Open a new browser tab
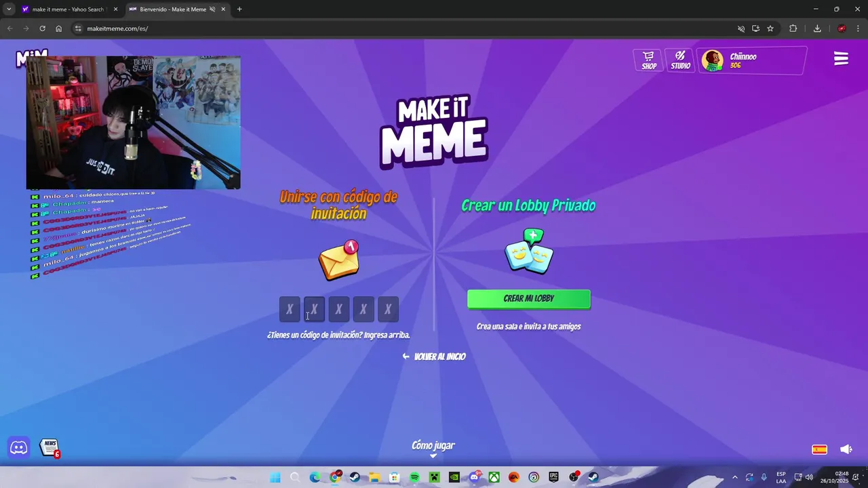Screen dimensions: 868x488 pyautogui.click(x=239, y=9)
